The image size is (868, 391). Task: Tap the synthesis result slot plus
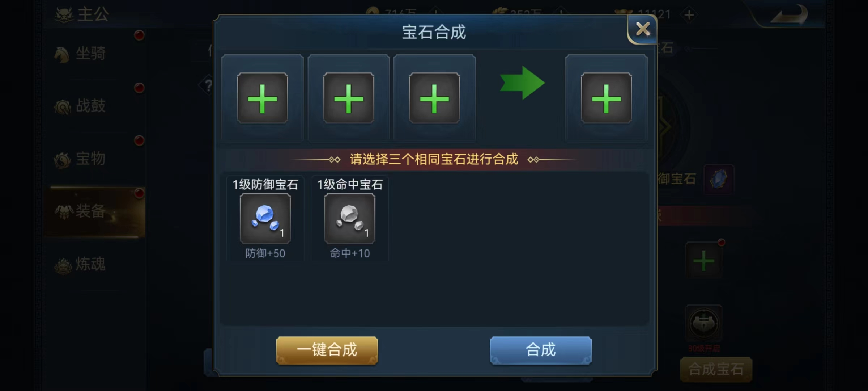pos(607,98)
